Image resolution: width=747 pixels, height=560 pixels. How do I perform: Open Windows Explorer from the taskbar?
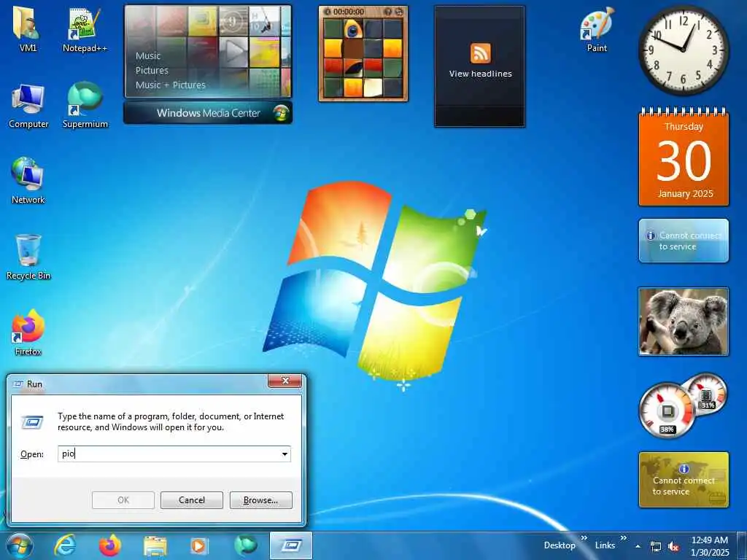[x=155, y=546]
